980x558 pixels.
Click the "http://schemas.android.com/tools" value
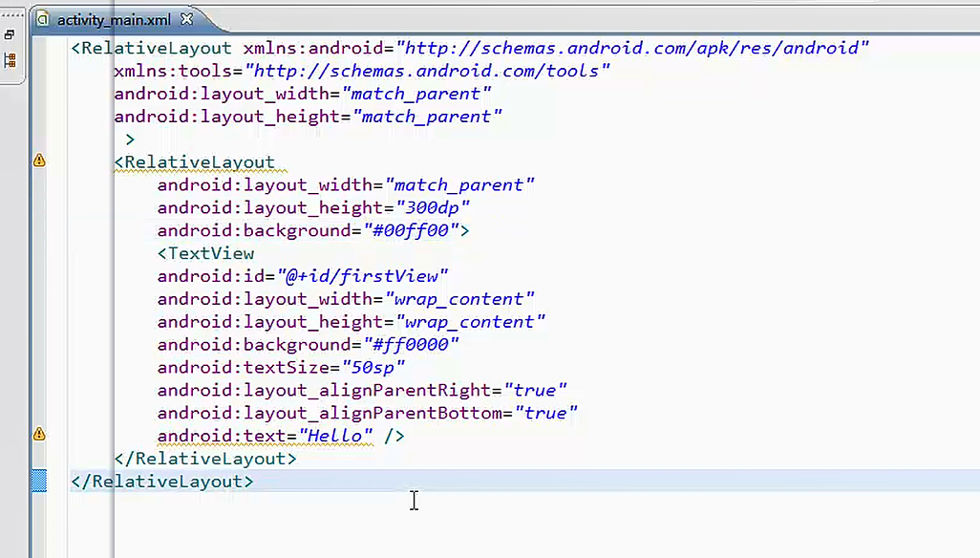tap(428, 72)
